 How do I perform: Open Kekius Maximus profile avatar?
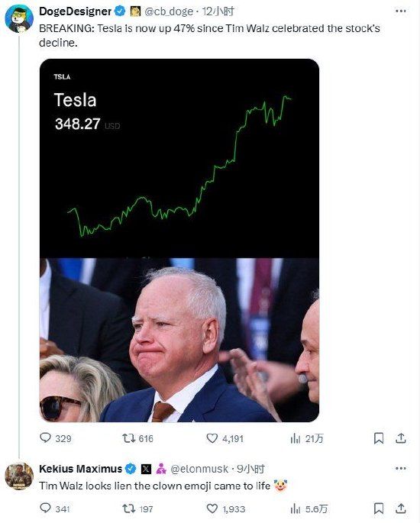point(19,476)
